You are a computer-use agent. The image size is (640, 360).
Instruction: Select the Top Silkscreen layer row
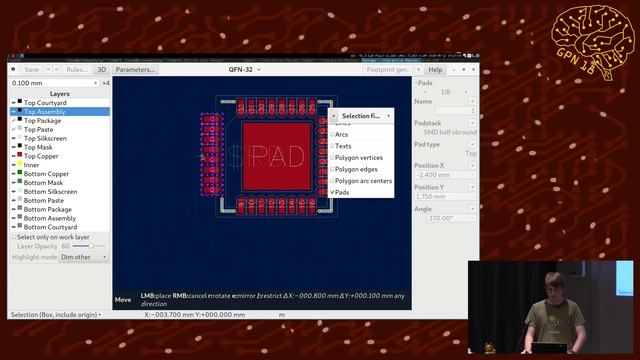point(60,138)
